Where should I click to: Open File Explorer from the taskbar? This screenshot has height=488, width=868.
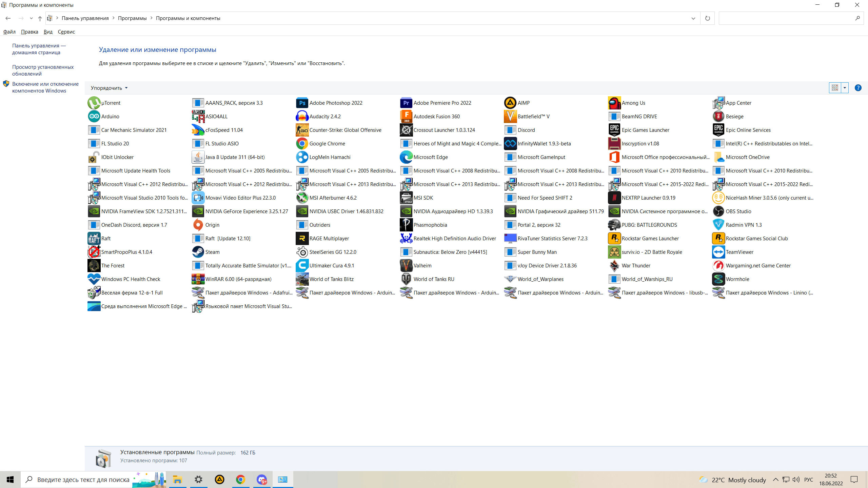click(x=177, y=480)
